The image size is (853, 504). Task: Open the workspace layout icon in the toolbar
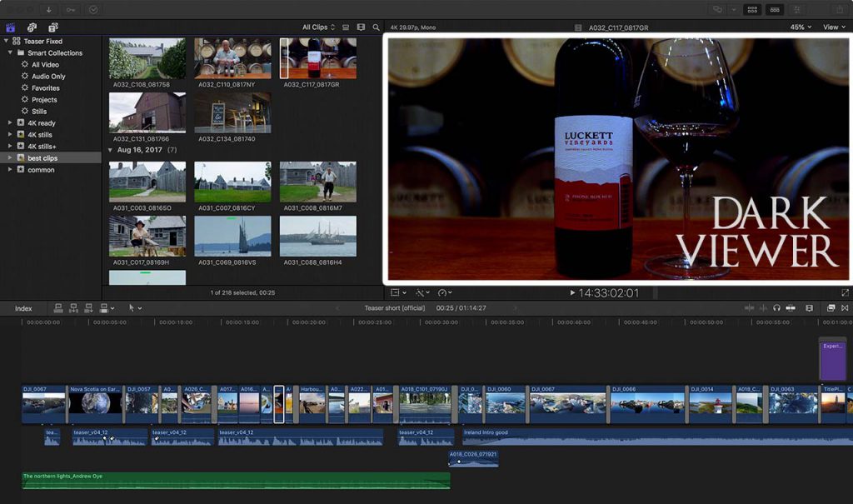(x=718, y=10)
